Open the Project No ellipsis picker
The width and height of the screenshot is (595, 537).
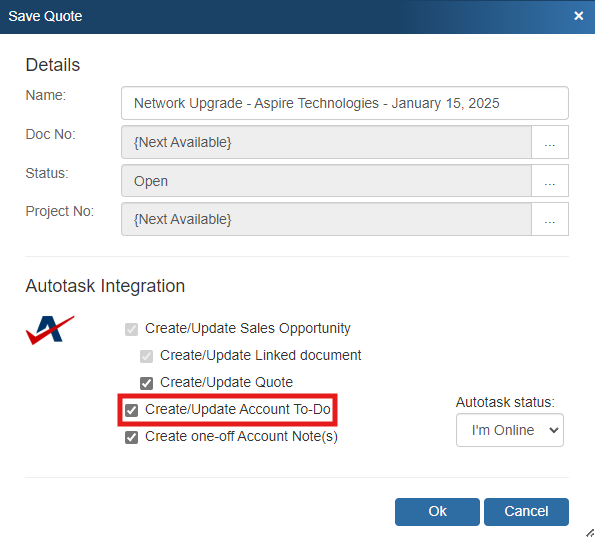[x=549, y=219]
